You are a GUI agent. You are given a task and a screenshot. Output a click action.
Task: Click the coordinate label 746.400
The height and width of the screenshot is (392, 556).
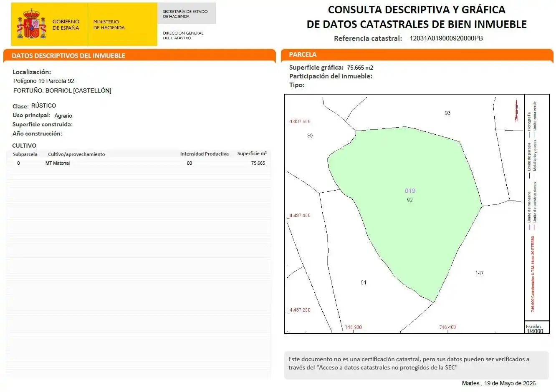(448, 327)
